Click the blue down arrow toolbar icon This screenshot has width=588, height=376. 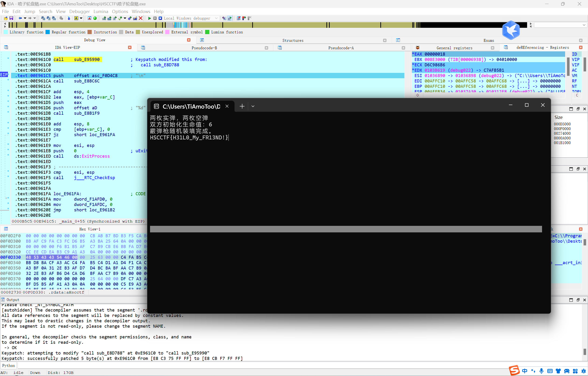pyautogui.click(x=69, y=18)
